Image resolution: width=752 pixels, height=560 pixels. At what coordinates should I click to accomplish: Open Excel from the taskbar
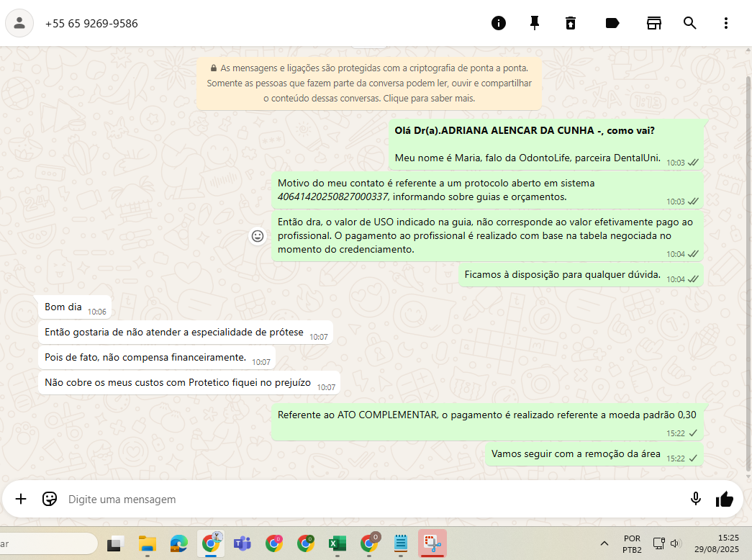click(x=337, y=543)
